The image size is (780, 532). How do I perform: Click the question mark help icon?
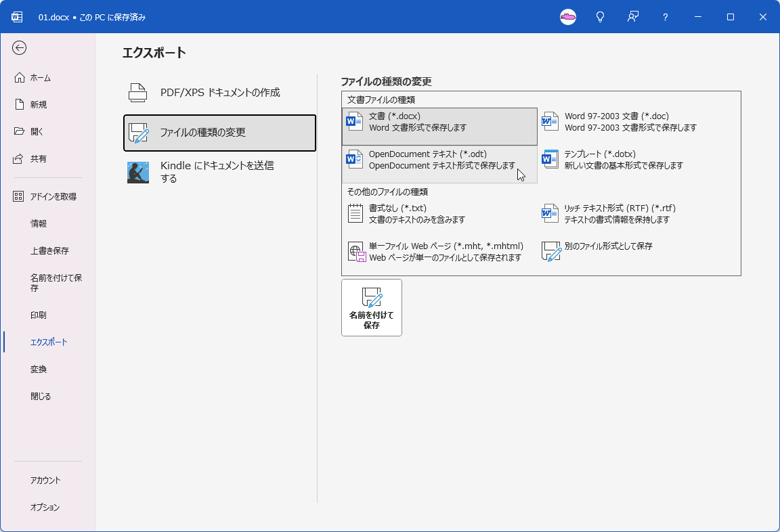click(666, 17)
